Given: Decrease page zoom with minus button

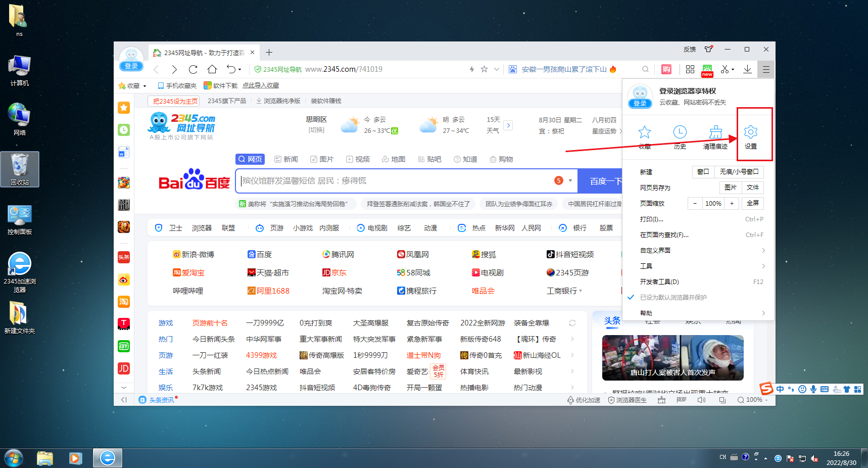Looking at the screenshot, I should pyautogui.click(x=695, y=203).
